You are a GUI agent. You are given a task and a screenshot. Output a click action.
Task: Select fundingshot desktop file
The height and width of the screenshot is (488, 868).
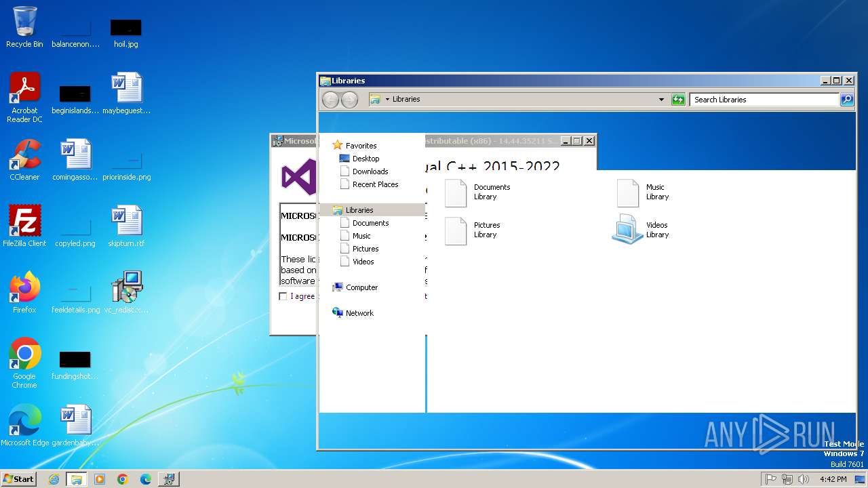tap(75, 365)
